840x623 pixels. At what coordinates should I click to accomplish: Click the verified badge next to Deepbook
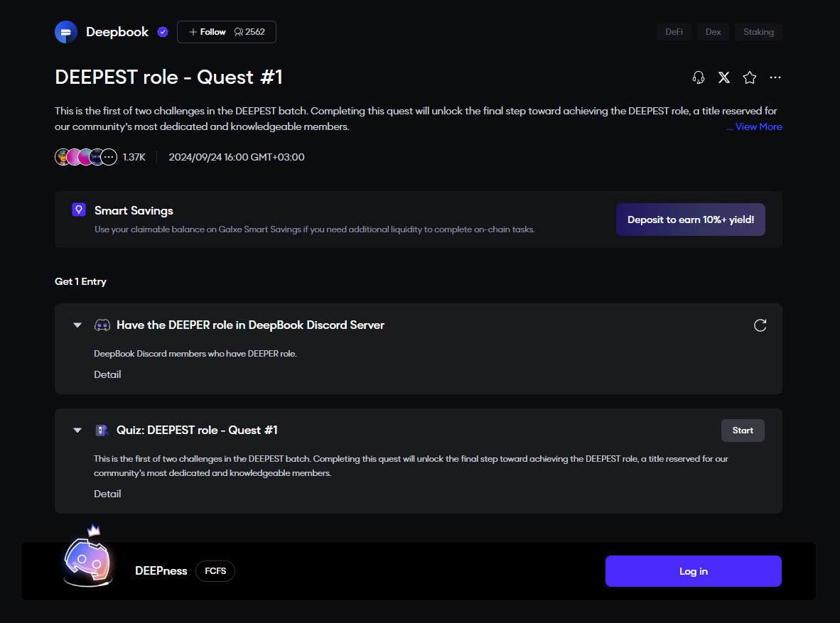point(163,32)
